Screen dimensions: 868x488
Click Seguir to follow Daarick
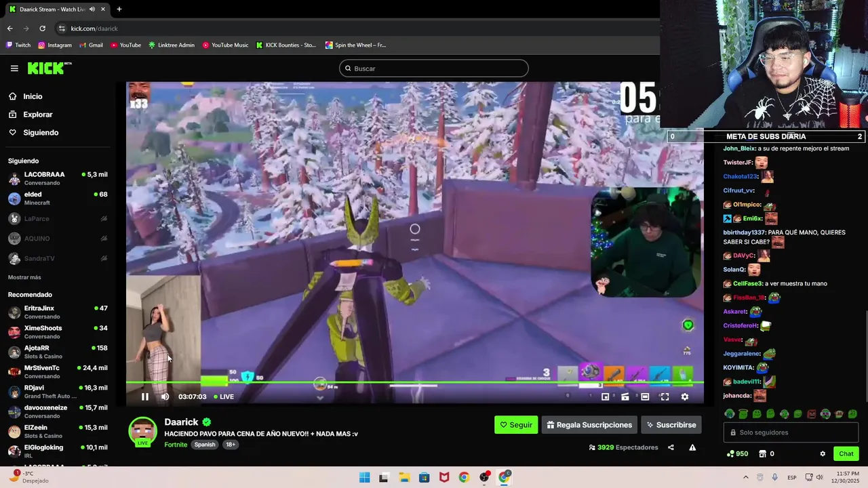coord(516,425)
